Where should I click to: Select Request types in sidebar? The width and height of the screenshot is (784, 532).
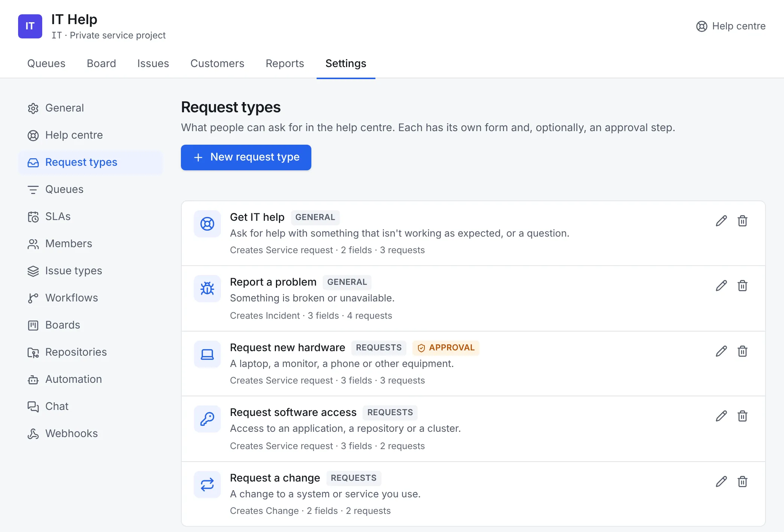pos(90,162)
